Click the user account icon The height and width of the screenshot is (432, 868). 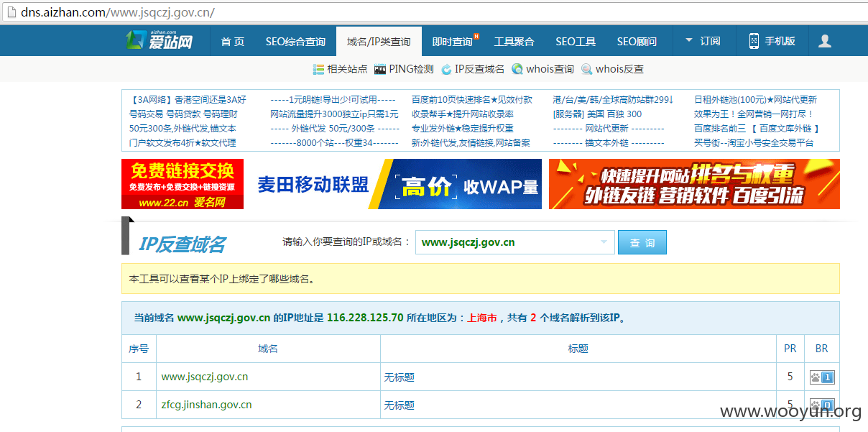point(825,41)
